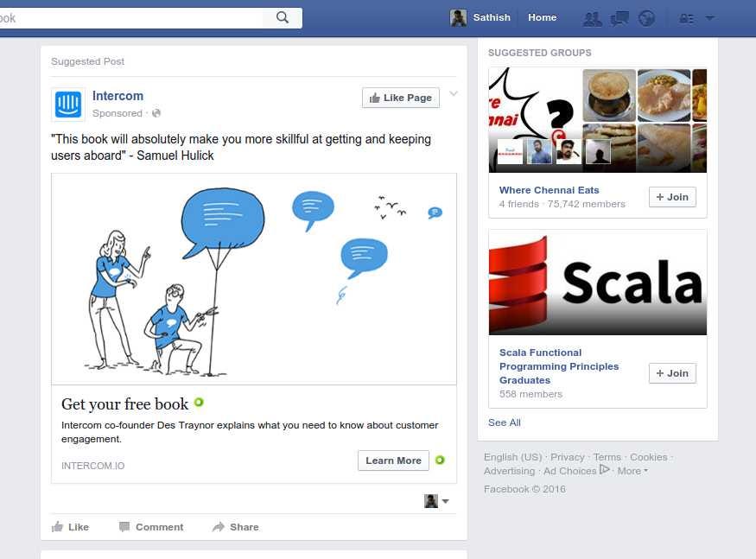This screenshot has width=756, height=559.
Task: Open the Scala group cover image
Action: click(x=597, y=283)
